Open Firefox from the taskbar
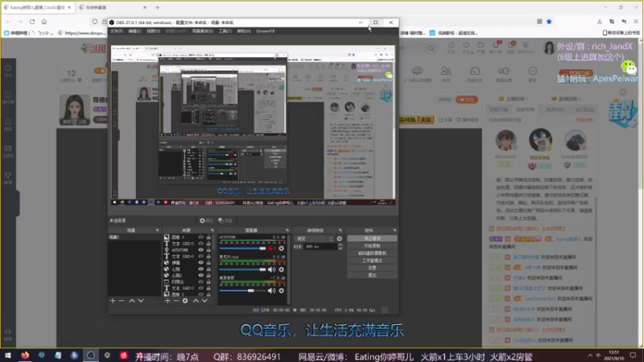644x362 pixels. [25, 356]
